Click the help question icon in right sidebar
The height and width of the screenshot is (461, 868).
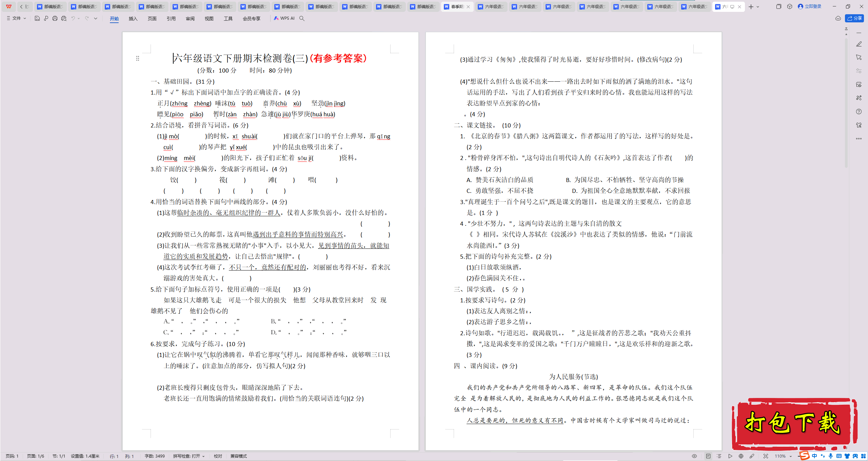click(859, 112)
